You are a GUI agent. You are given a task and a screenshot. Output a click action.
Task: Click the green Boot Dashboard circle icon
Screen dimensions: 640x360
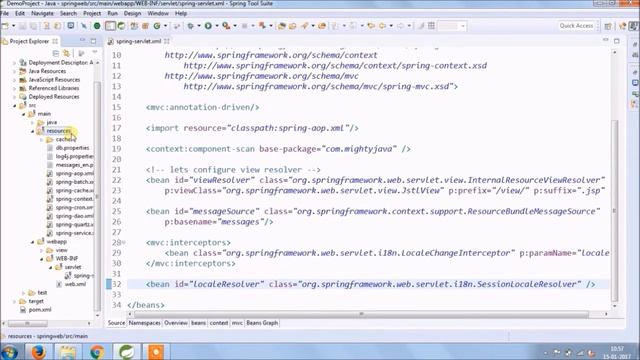(x=97, y=26)
